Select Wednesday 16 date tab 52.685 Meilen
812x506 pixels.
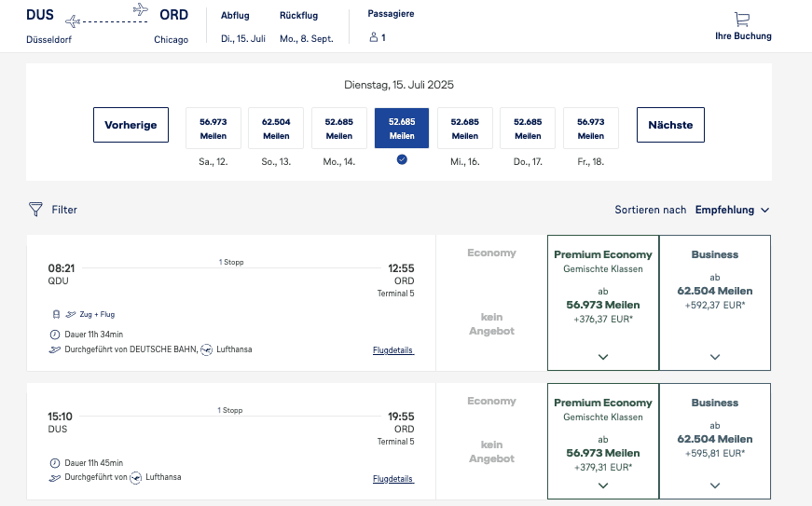[x=465, y=129]
